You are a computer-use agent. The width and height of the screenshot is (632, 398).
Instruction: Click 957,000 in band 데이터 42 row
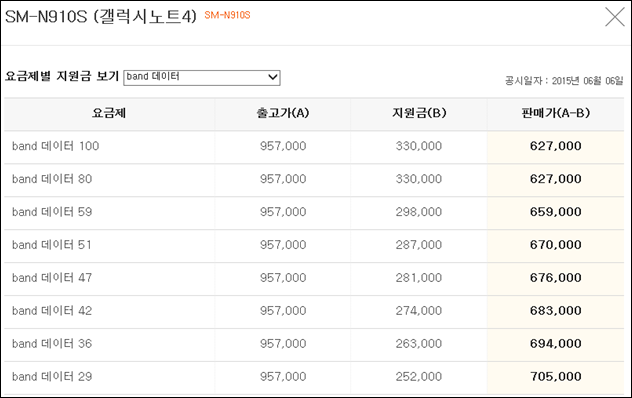click(x=283, y=311)
